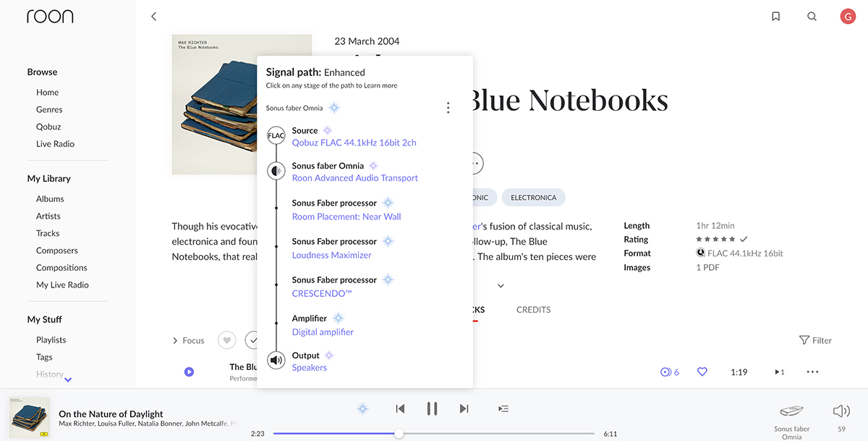Open the volume control speaker icon
Screen dimensions: 868x441
pyautogui.click(x=841, y=411)
